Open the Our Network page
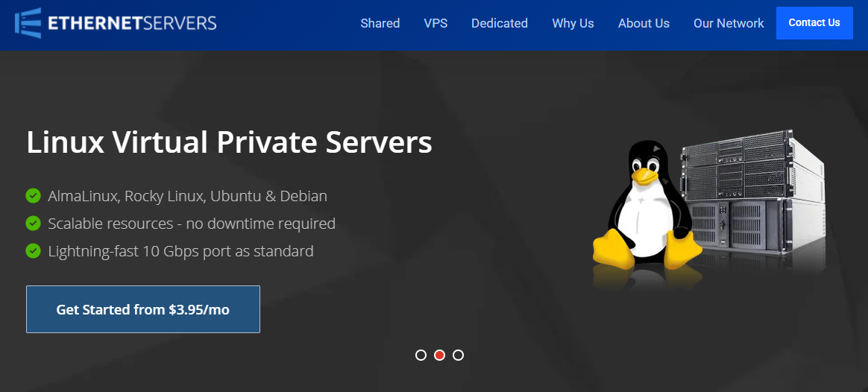The image size is (868, 392). pos(729,23)
